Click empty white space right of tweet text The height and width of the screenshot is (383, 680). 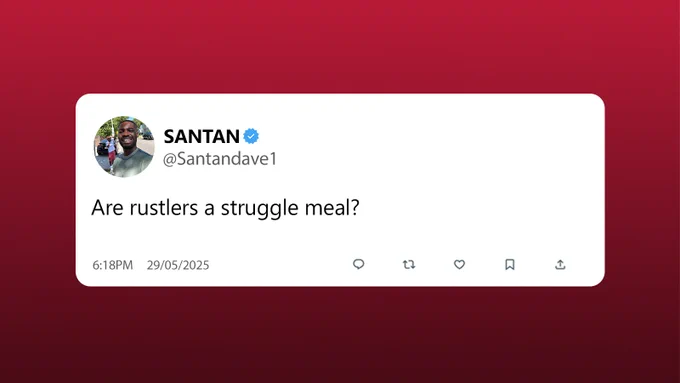[x=477, y=207]
